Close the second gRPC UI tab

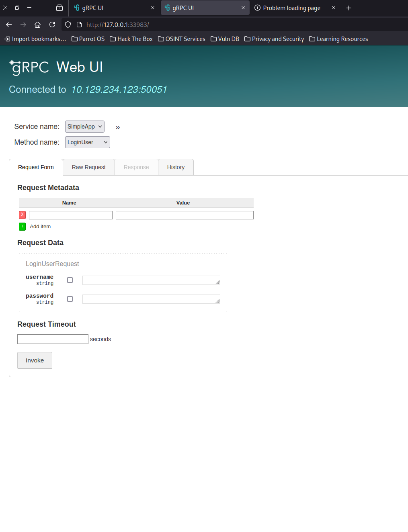coord(243,8)
